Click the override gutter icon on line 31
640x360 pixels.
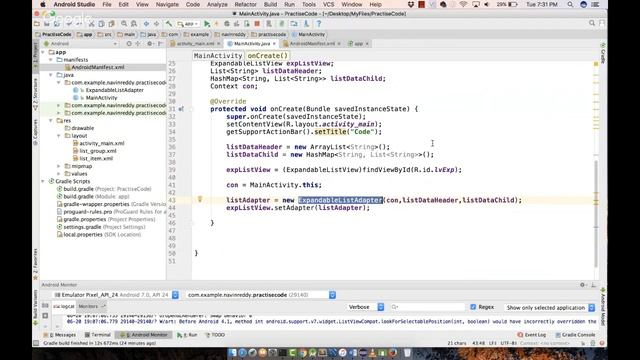point(181,109)
